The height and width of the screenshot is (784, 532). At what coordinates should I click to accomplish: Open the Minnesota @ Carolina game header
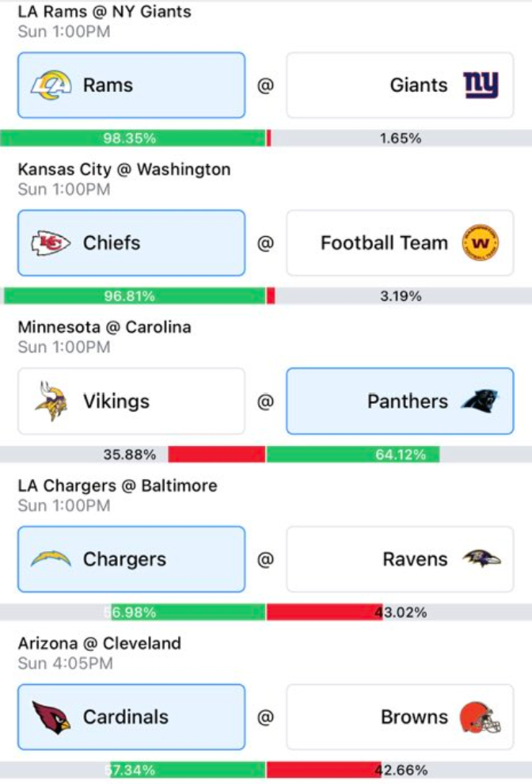[104, 327]
